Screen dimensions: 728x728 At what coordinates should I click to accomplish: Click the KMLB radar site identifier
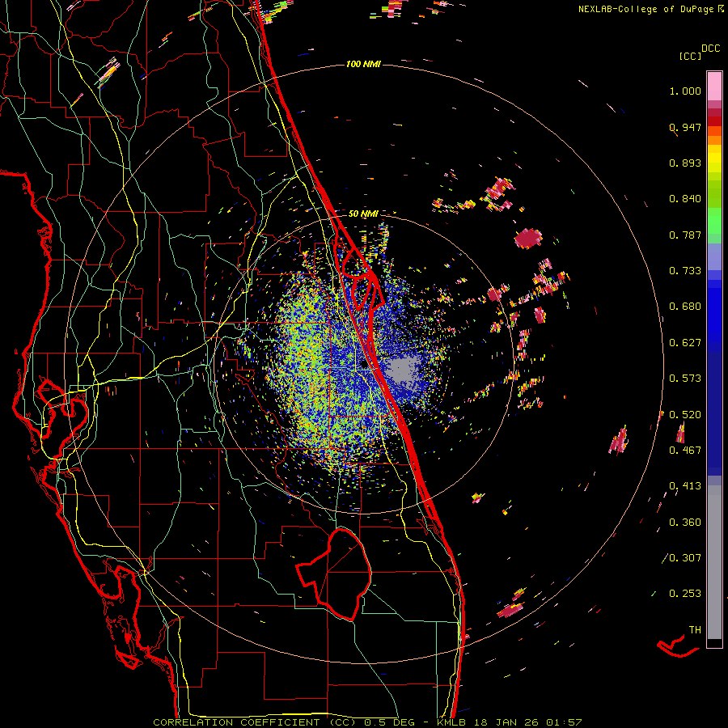coord(451,722)
